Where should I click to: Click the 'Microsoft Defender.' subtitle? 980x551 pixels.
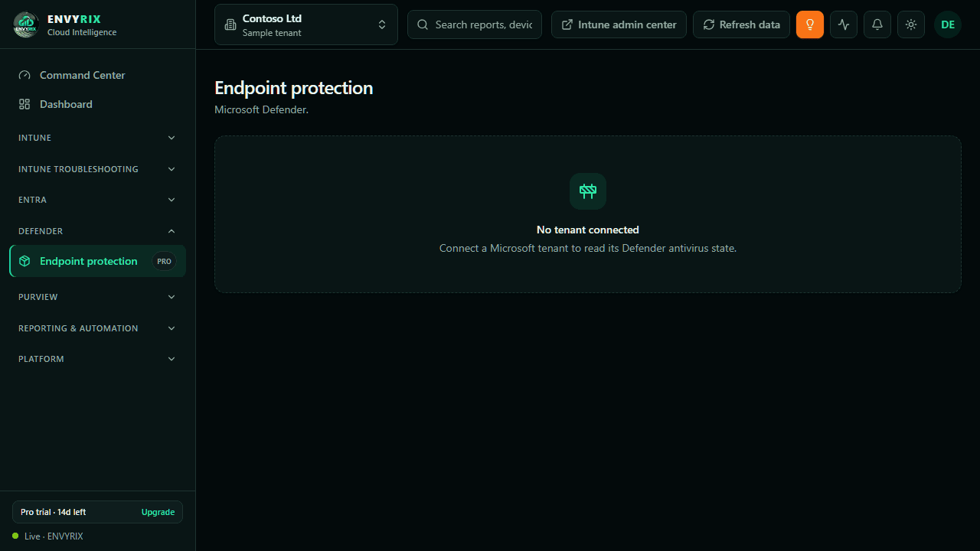[x=261, y=109]
